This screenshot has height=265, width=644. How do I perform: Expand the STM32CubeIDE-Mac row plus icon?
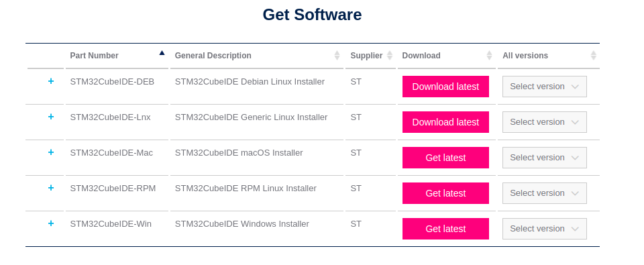(x=51, y=152)
